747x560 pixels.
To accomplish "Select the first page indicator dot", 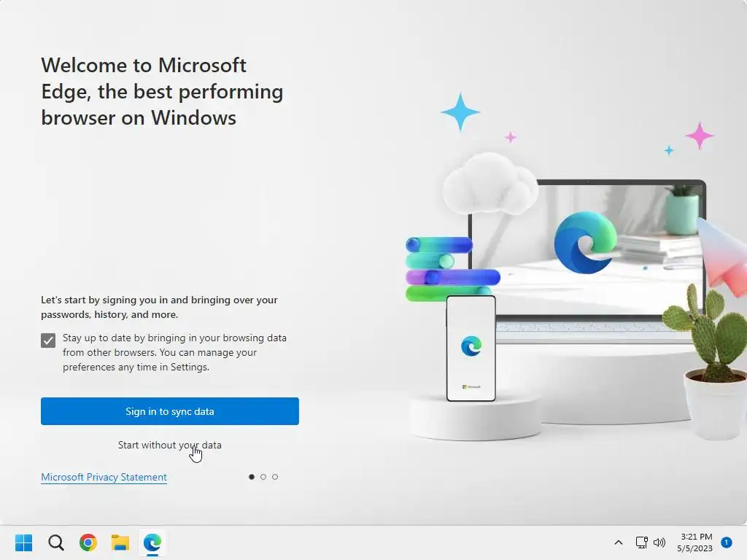I will 252,477.
